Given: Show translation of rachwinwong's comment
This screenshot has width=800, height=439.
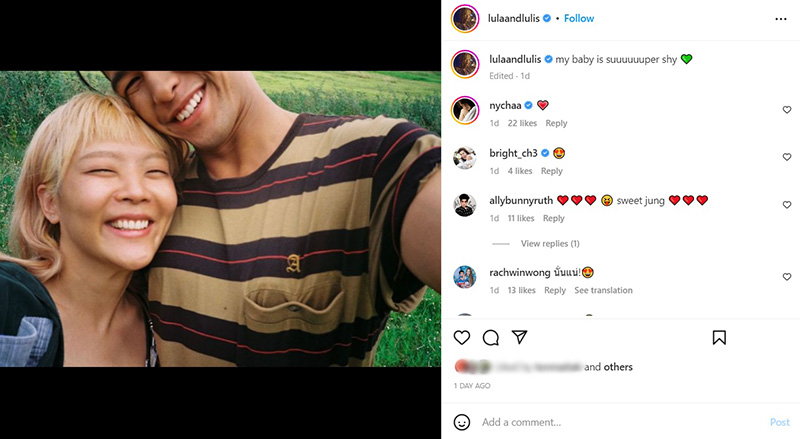Looking at the screenshot, I should coord(603,291).
